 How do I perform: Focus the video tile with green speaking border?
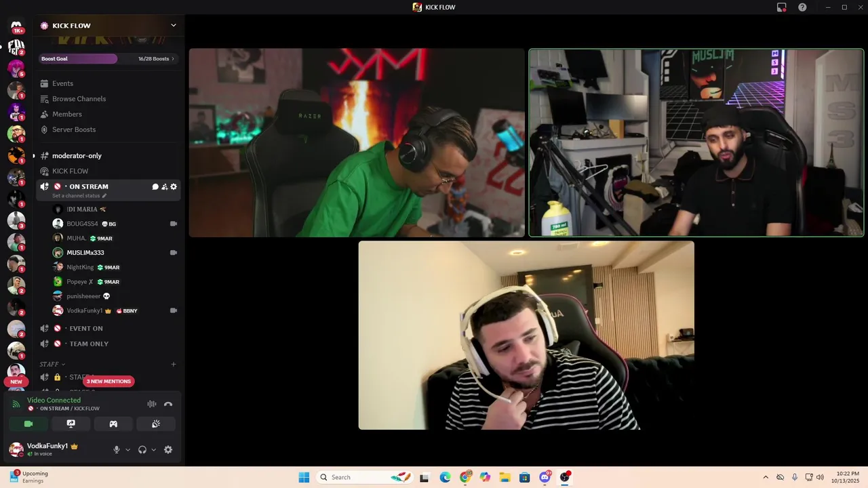(x=696, y=143)
